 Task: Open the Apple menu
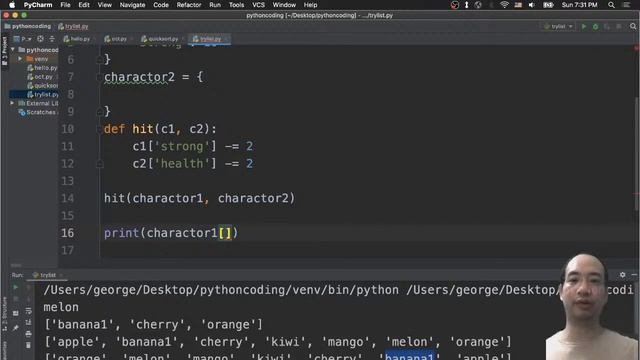(x=12, y=5)
